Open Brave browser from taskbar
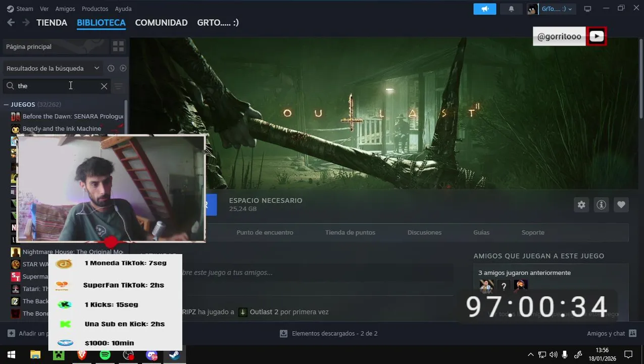 tap(82, 355)
